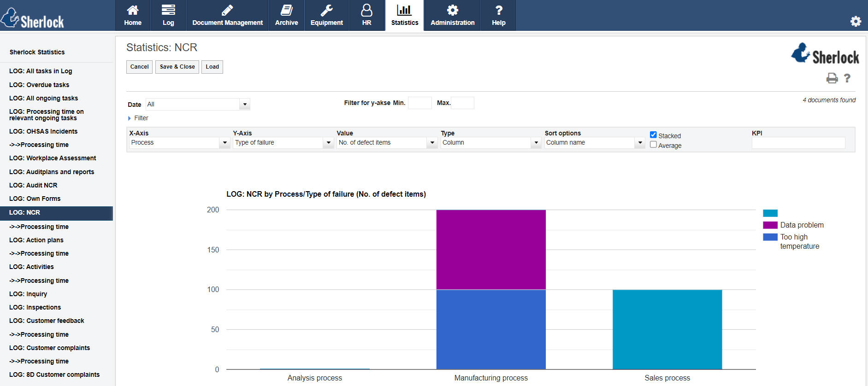Viewport: 868px width, 386px height.
Task: Click the settings gear in top-right corner
Action: pyautogui.click(x=856, y=21)
